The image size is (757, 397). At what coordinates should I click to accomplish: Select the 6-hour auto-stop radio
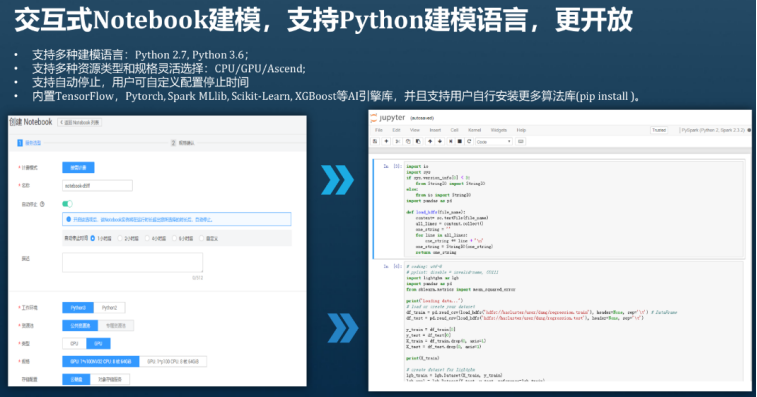click(x=175, y=238)
